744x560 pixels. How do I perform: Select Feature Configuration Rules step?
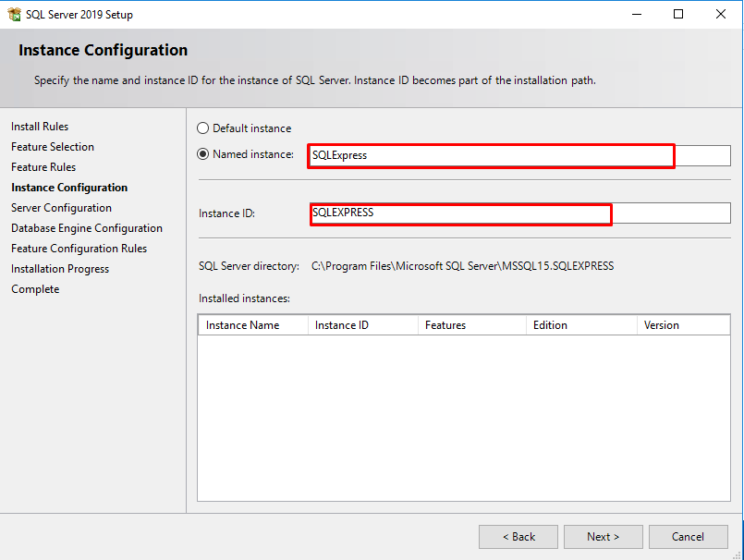tap(79, 249)
